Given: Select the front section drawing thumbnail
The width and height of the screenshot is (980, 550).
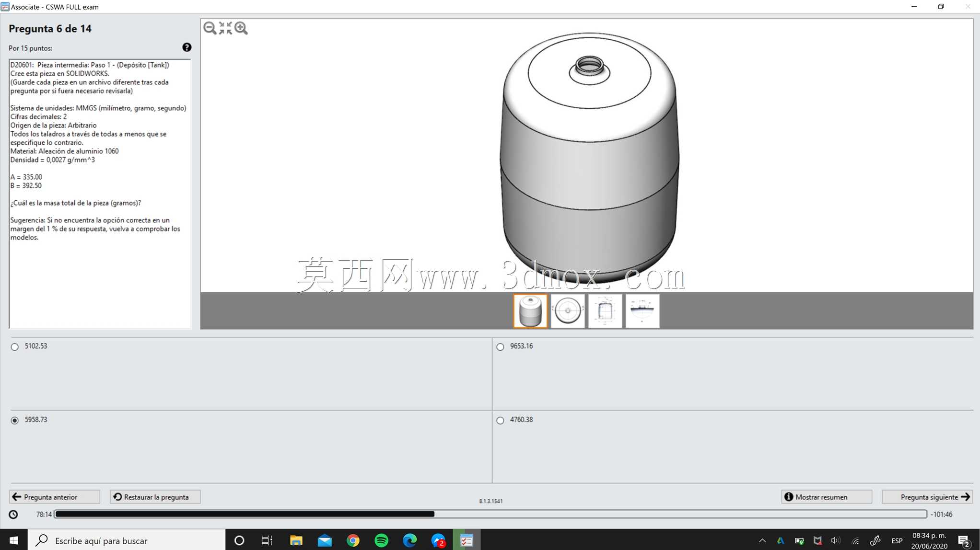Looking at the screenshot, I should coord(605,311).
